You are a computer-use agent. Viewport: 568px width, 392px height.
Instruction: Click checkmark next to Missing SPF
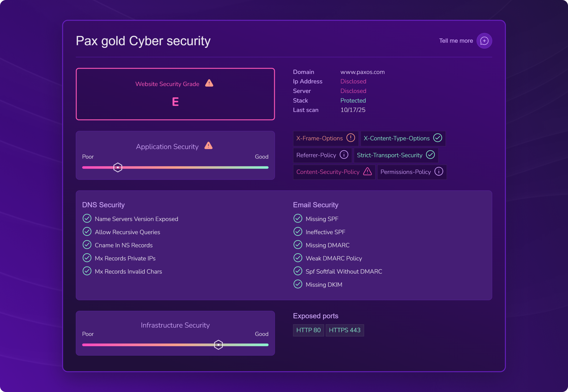click(298, 219)
